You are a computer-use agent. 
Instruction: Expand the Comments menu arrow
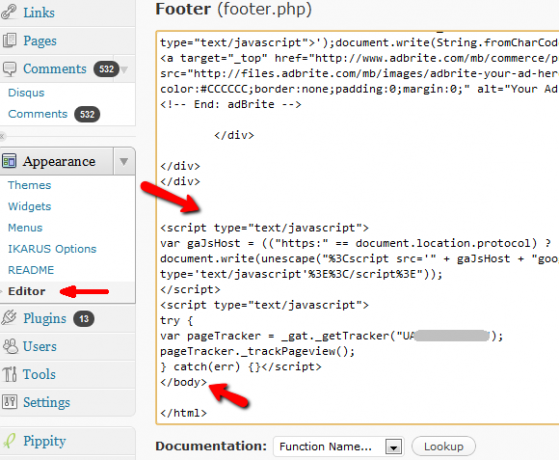click(124, 69)
